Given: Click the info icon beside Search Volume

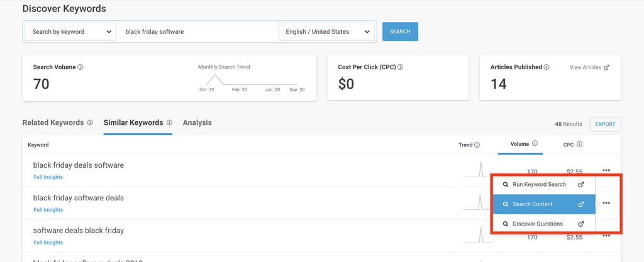Looking at the screenshot, I should pyautogui.click(x=80, y=67).
